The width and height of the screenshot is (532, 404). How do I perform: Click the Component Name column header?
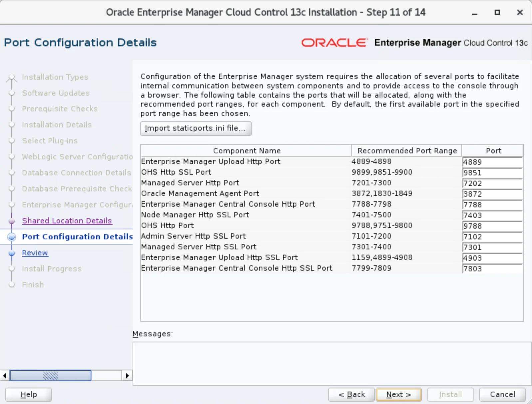(x=246, y=151)
